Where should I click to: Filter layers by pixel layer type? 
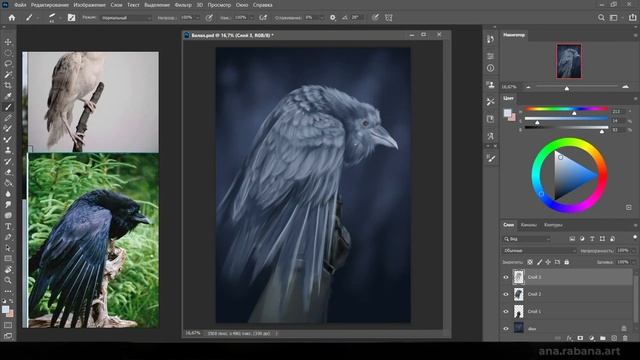[x=572, y=239]
